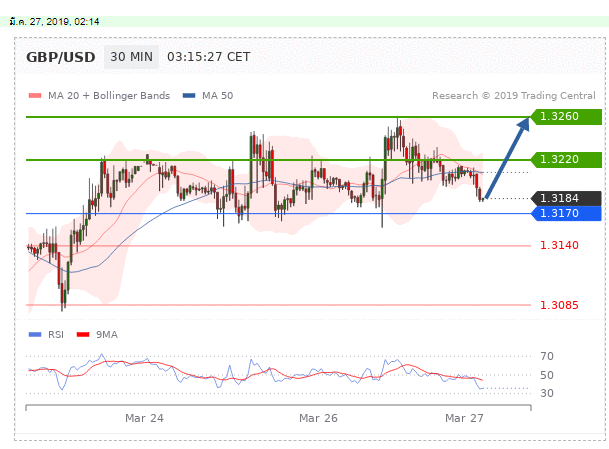Click the MA 20 + Bollinger Bands label
Screen dimensions: 609x449
click(109, 96)
